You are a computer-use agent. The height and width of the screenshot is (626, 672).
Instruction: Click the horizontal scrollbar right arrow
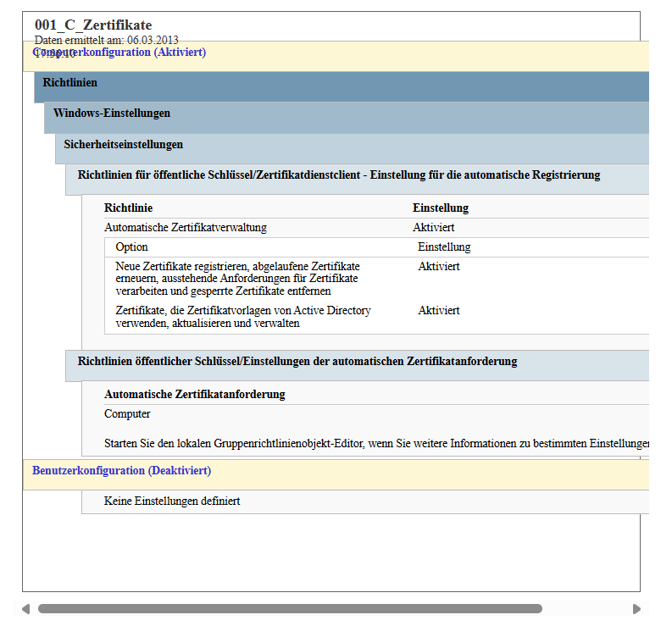pos(637,609)
